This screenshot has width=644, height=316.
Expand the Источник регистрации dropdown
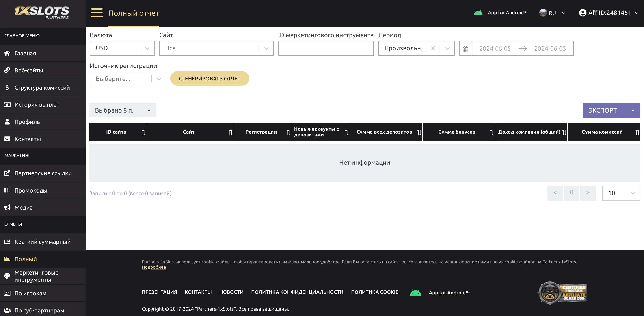(x=128, y=79)
